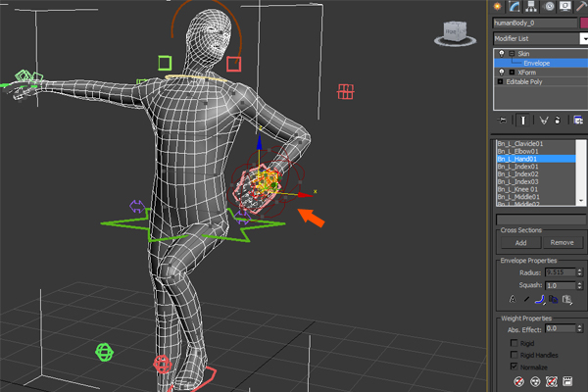Click Exclude Selected Verts icon
The image size is (588, 392).
coord(518,381)
